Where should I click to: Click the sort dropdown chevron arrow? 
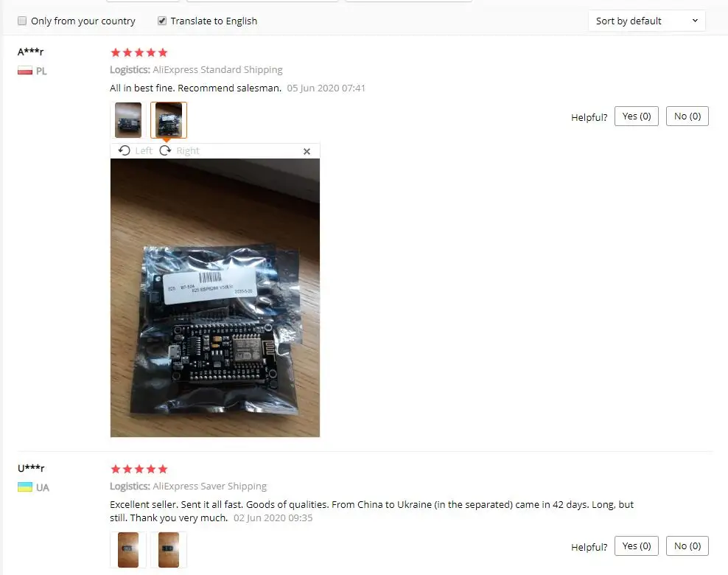pos(695,21)
